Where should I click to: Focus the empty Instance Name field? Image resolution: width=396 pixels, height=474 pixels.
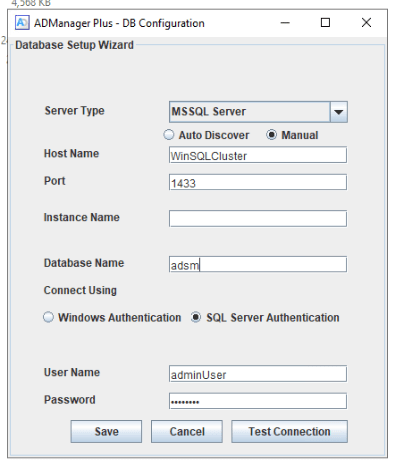258,219
